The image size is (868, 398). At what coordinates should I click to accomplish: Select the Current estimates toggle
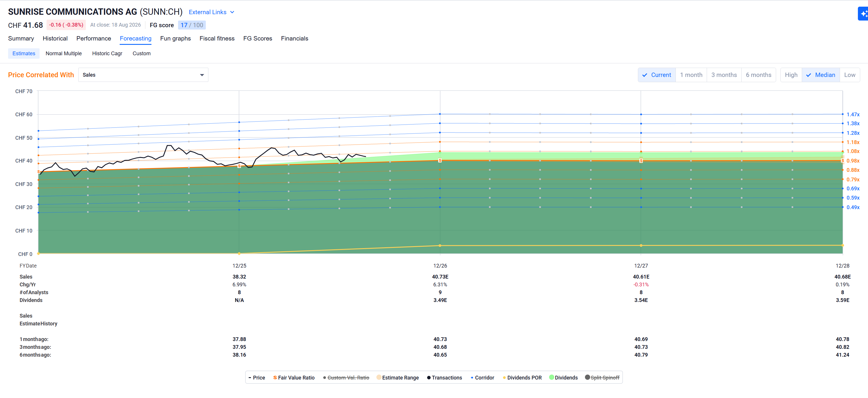[x=657, y=75]
